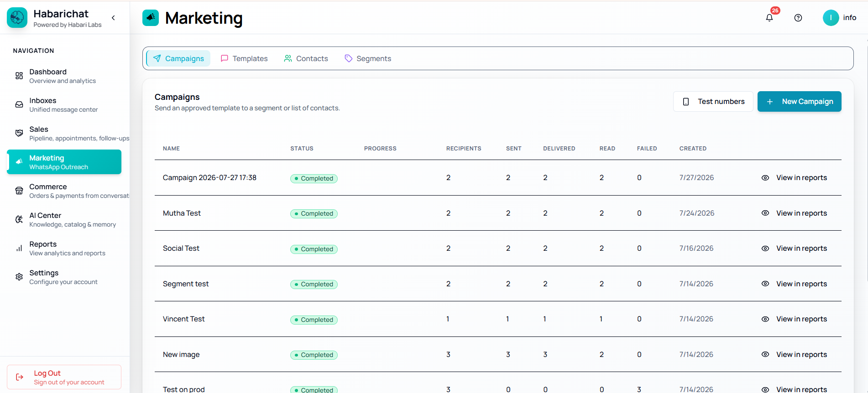The image size is (868, 393).
Task: Click the 7/16/2026 created date
Action: pos(696,248)
